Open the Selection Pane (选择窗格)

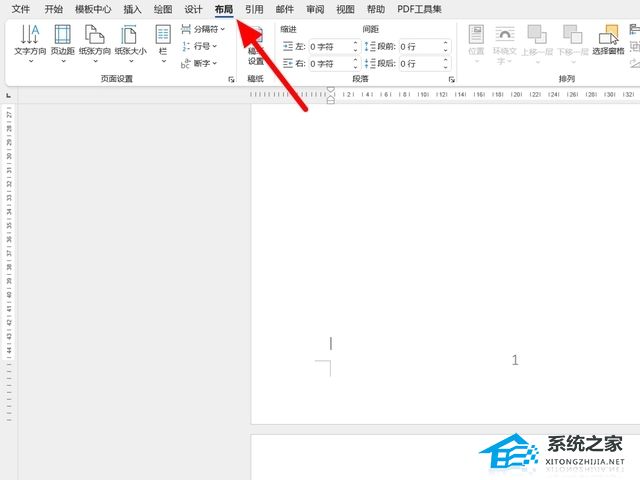click(608, 41)
